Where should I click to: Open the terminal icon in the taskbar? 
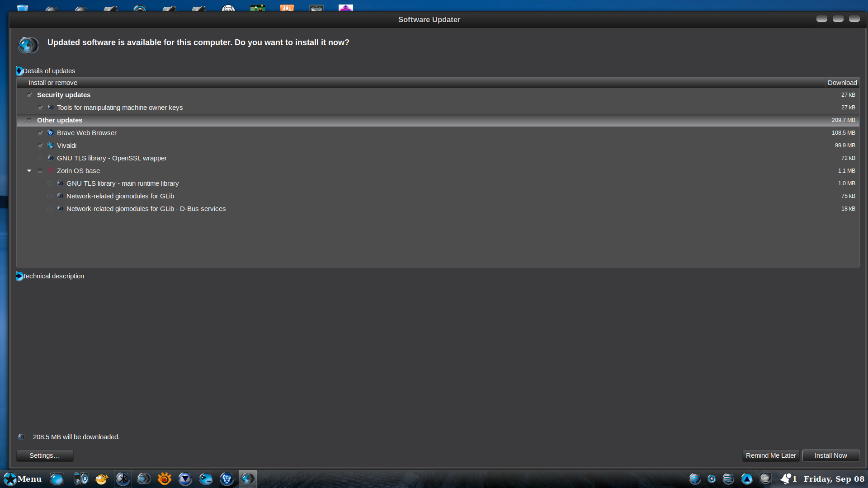click(x=206, y=479)
